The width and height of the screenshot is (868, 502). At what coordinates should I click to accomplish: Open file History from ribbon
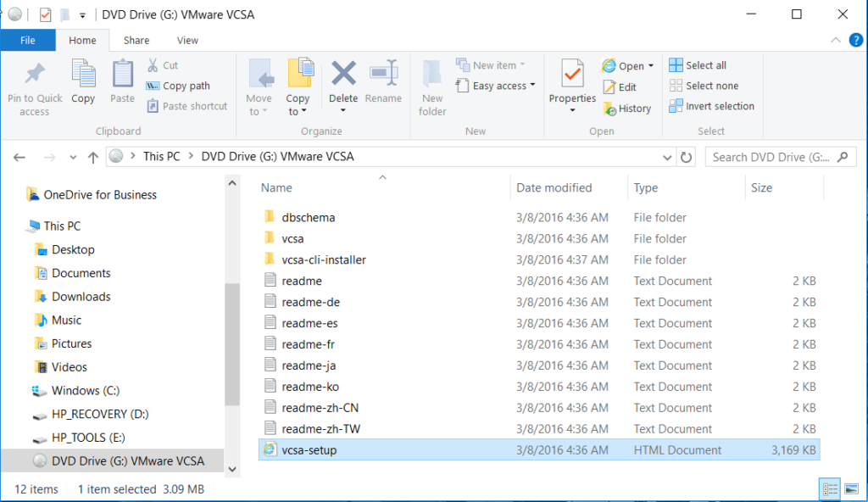pos(627,109)
